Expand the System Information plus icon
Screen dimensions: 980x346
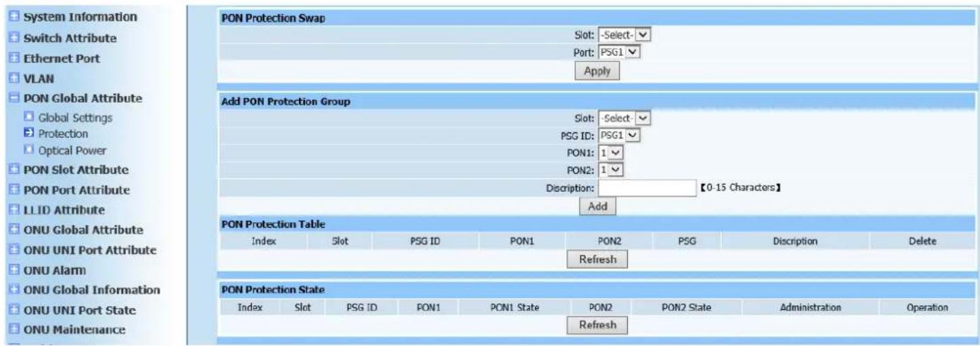(14, 16)
